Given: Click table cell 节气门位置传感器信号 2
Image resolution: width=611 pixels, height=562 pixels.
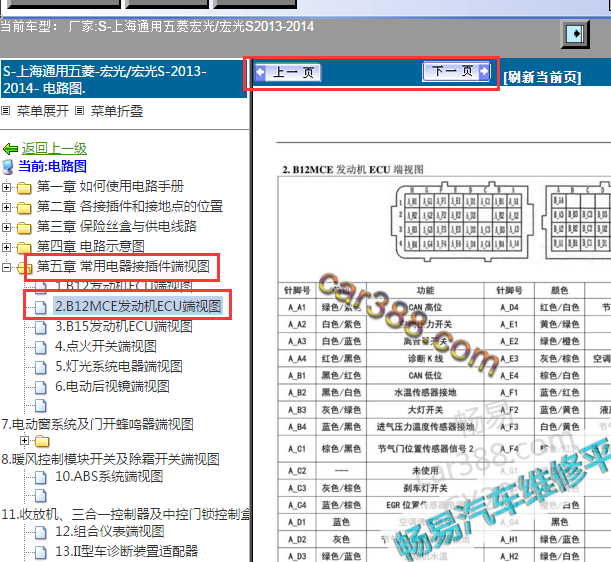Looking at the screenshot, I should pyautogui.click(x=425, y=449).
